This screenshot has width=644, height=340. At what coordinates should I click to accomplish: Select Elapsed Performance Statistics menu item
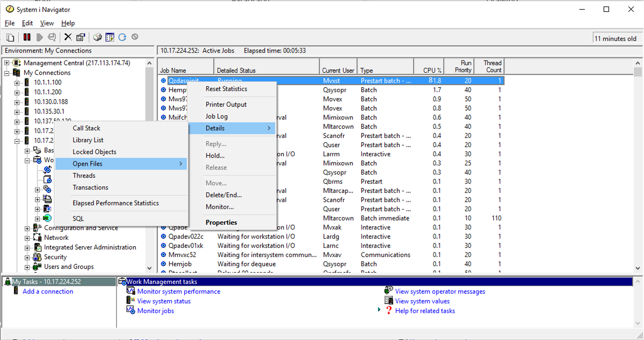tap(115, 203)
